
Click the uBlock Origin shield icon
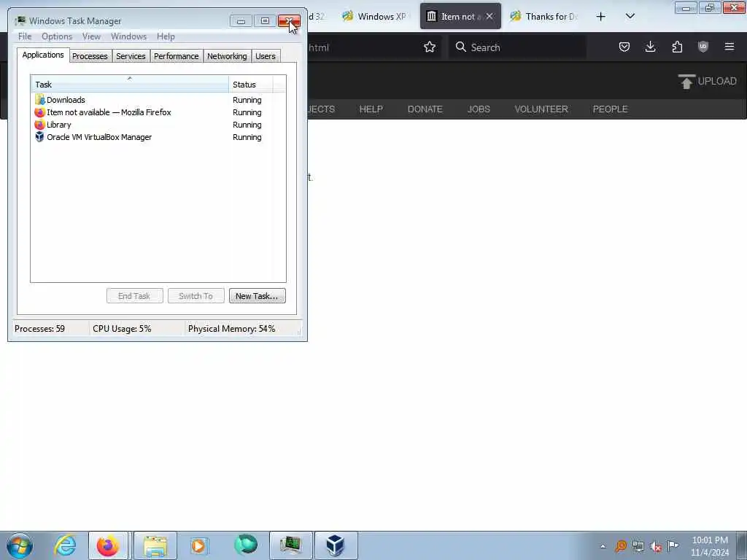tap(703, 47)
